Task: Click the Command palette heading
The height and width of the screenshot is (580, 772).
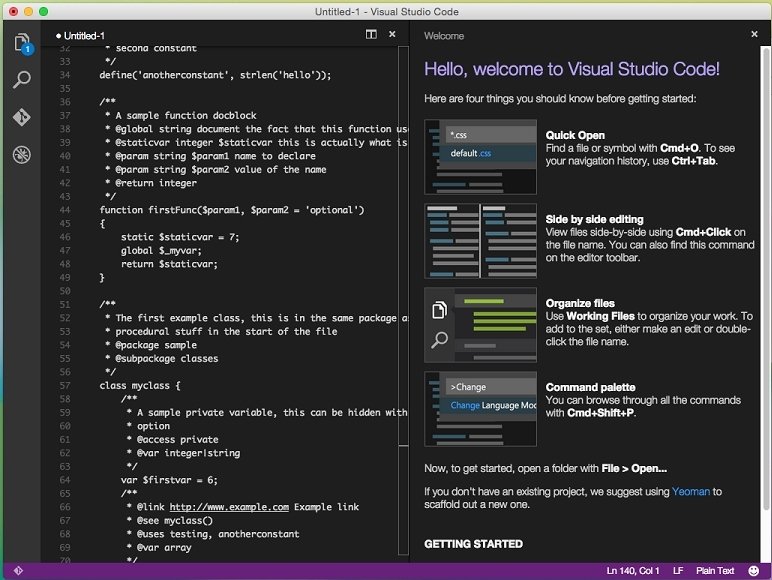Action: 590,387
